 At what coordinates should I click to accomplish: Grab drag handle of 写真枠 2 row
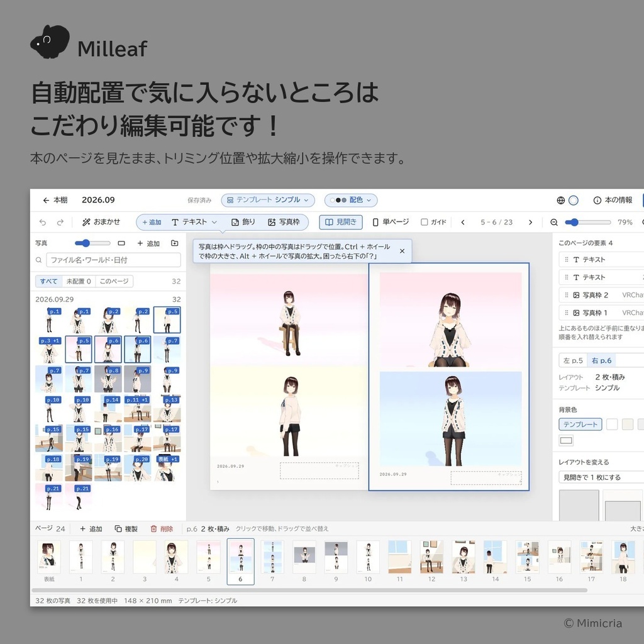(x=567, y=295)
